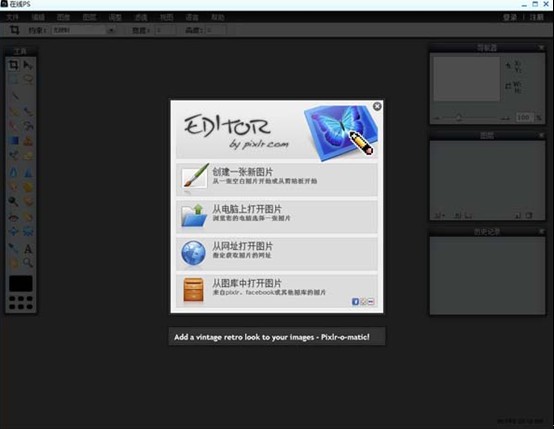Click the Facebook icon in library option
This screenshot has width=554, height=429.
355,301
